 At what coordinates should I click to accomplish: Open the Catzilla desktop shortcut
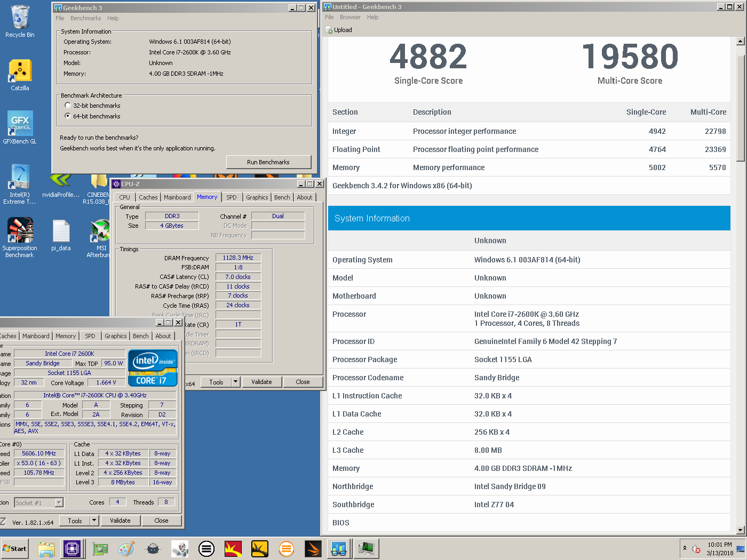(x=20, y=75)
